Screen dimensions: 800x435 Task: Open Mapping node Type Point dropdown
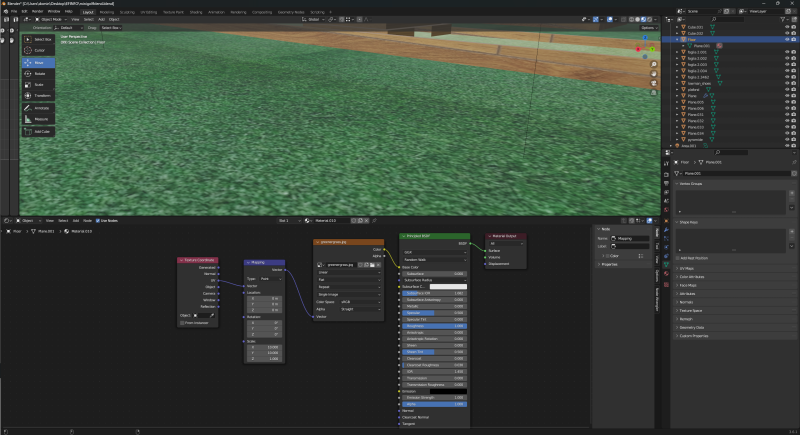click(270, 279)
